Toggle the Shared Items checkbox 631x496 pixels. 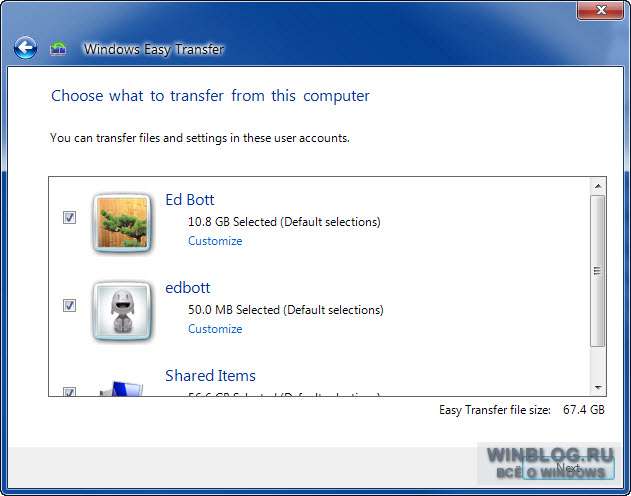tap(69, 391)
